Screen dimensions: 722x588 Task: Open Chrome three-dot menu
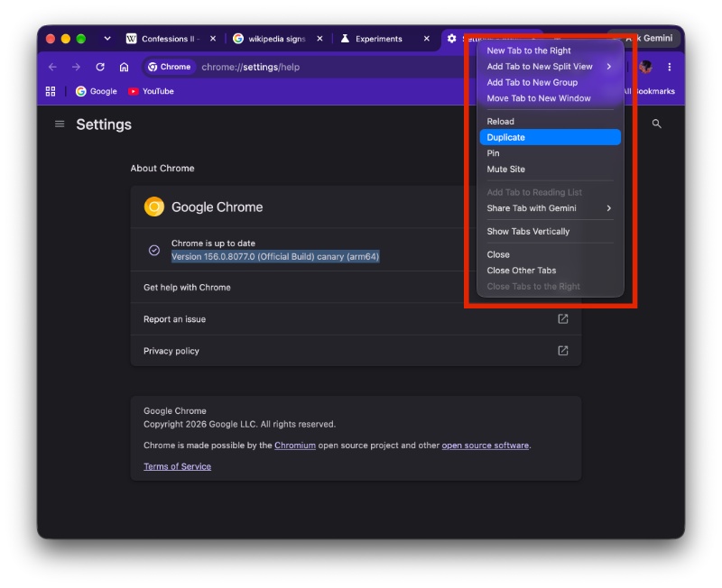coord(670,67)
